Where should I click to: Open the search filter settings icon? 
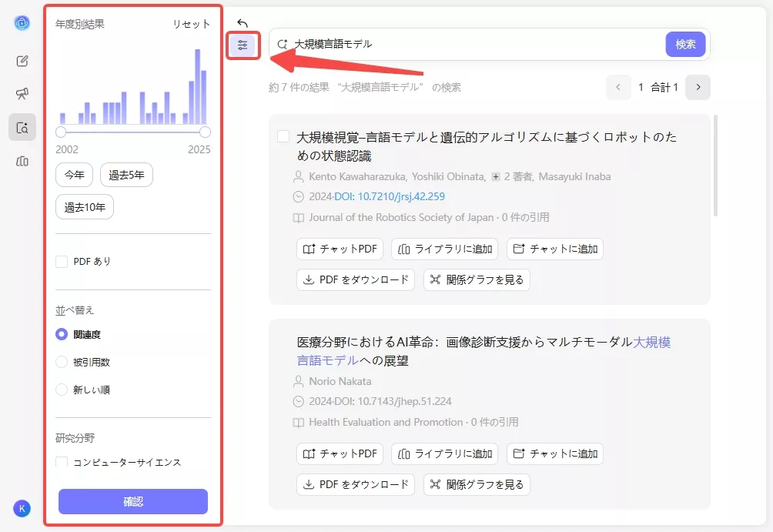(x=243, y=45)
